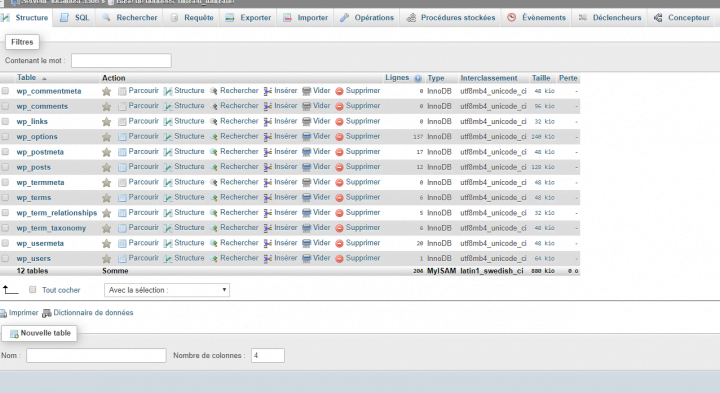Click the Lignes column header

(x=397, y=78)
